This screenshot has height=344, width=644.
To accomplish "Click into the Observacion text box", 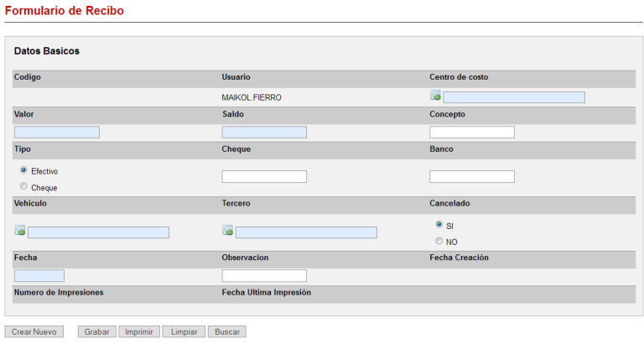I will click(x=264, y=276).
